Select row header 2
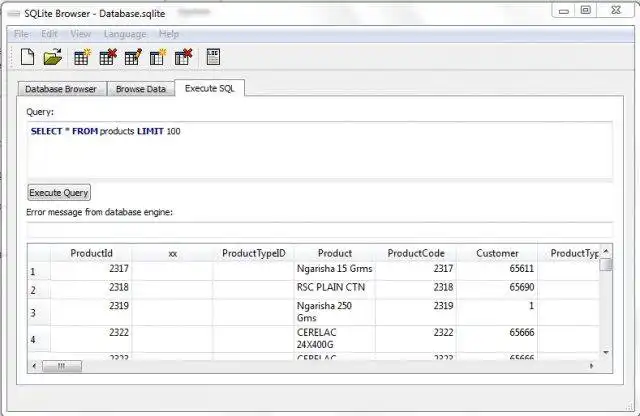This screenshot has width=640, height=416. 39,290
